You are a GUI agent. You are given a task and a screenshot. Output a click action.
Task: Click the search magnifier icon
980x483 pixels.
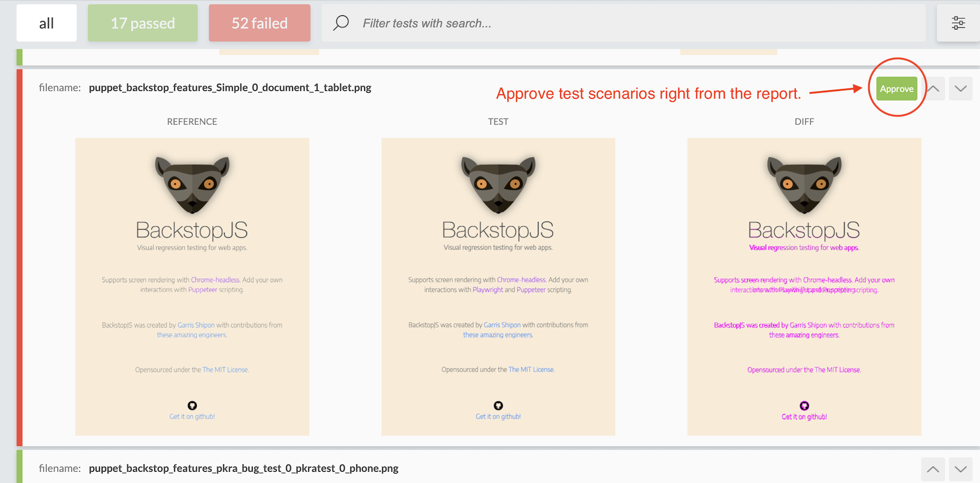click(341, 23)
